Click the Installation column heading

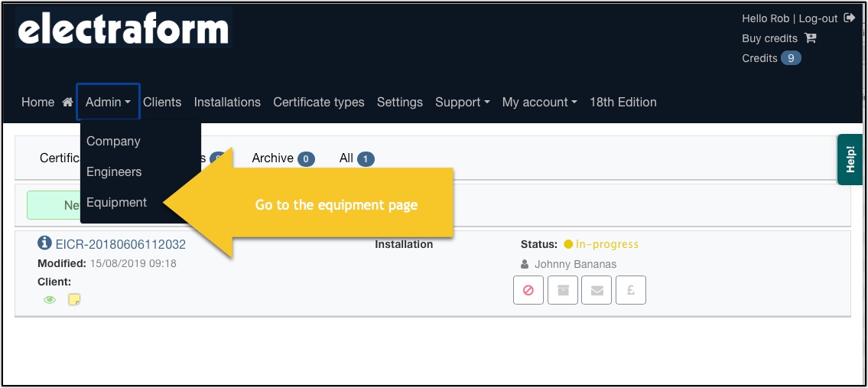pos(404,244)
